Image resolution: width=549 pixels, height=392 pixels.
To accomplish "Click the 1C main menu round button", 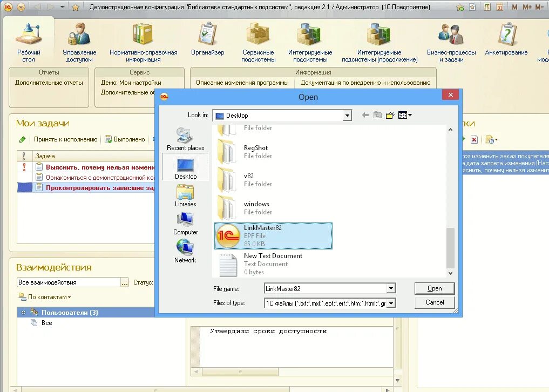I will tap(8, 6).
